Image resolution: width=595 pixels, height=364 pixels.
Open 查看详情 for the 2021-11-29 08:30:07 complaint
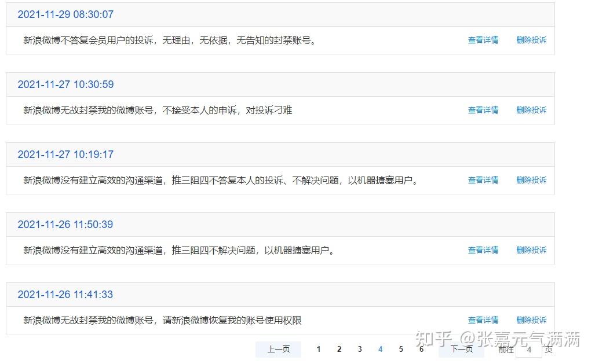[483, 40]
